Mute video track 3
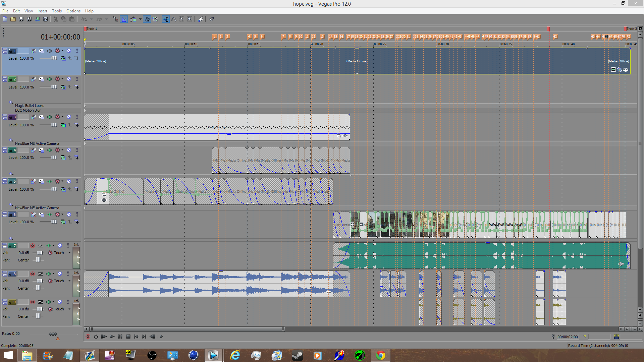The image size is (644, 362). point(69,117)
